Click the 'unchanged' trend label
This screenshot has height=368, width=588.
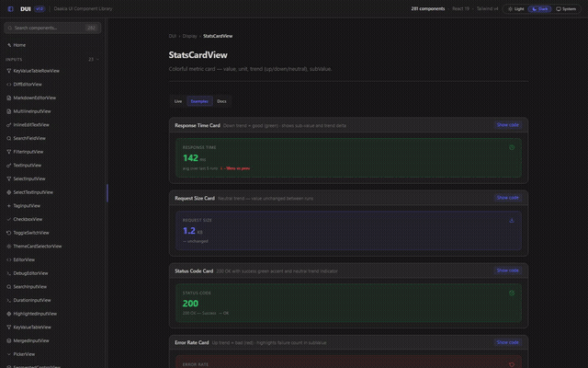coord(196,241)
